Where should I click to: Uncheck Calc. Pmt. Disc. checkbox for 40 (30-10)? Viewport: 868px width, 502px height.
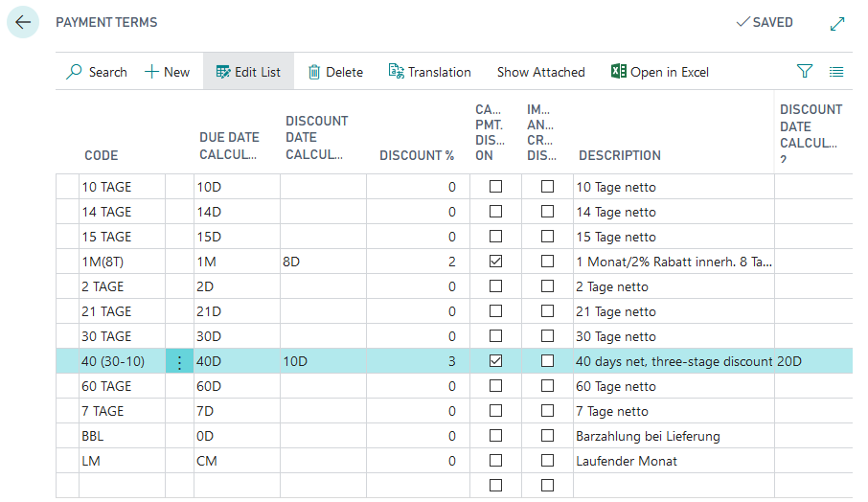[495, 361]
